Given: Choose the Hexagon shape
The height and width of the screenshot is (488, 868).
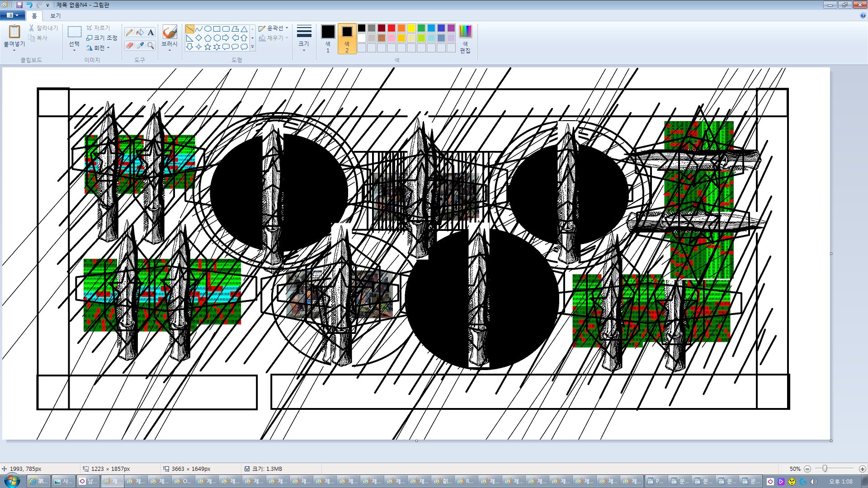Looking at the screenshot, I should (x=217, y=38).
